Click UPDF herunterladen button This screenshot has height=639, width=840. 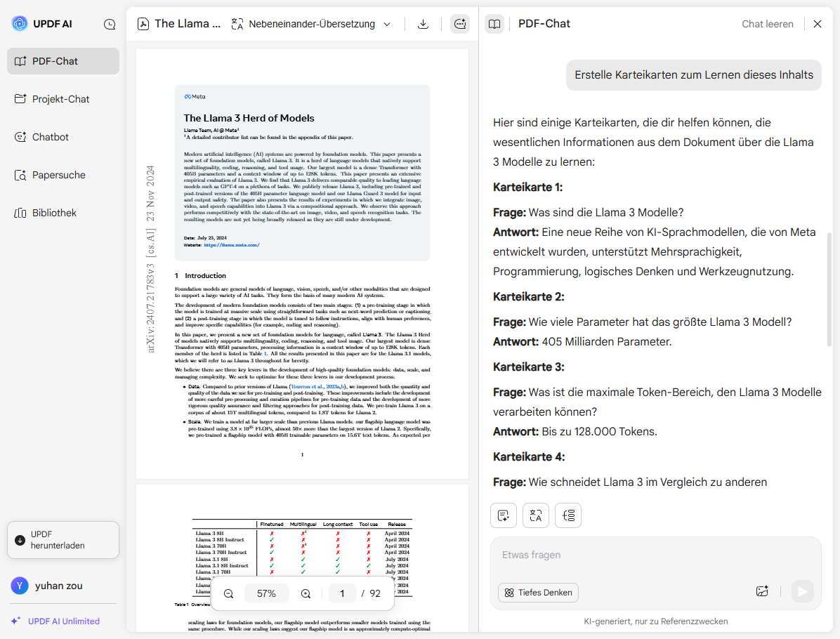(63, 540)
